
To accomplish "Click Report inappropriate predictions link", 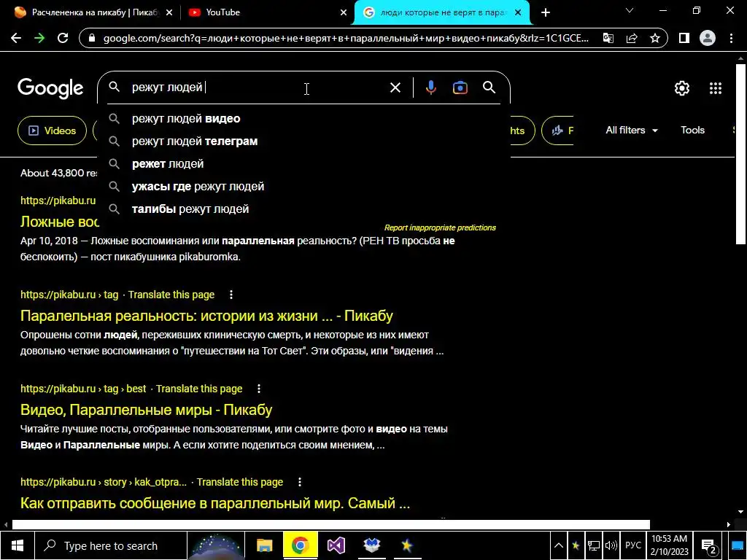I will point(440,227).
